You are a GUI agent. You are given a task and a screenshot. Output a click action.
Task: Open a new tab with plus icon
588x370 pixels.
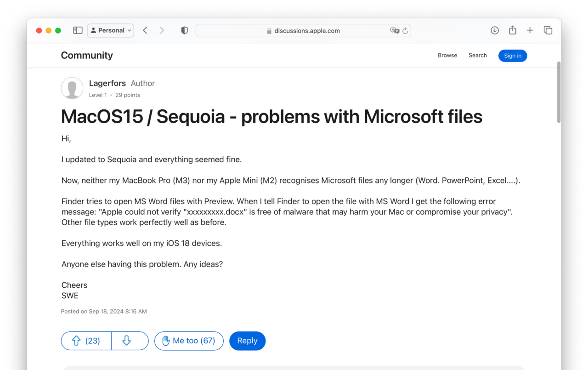pos(530,30)
